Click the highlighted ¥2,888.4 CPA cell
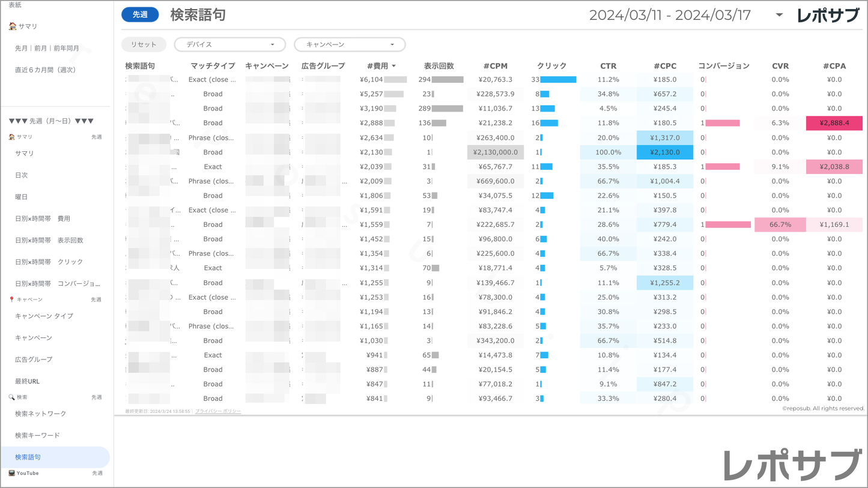The image size is (868, 488). pyautogui.click(x=834, y=123)
